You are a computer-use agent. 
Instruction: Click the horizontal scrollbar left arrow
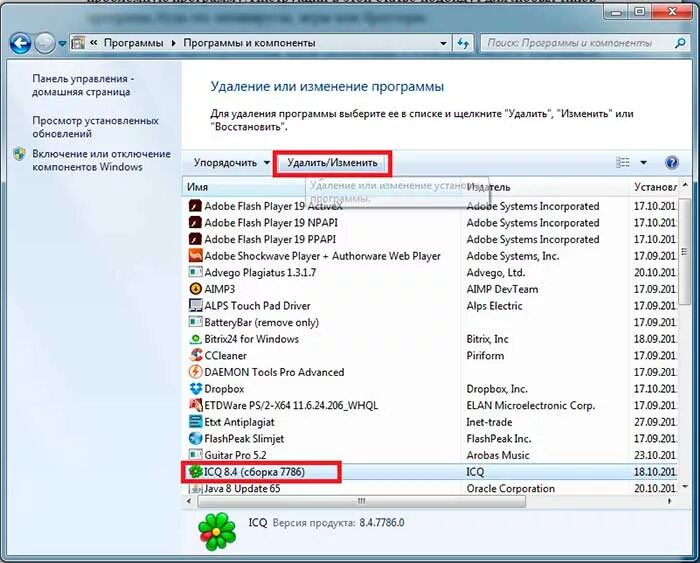[189, 501]
